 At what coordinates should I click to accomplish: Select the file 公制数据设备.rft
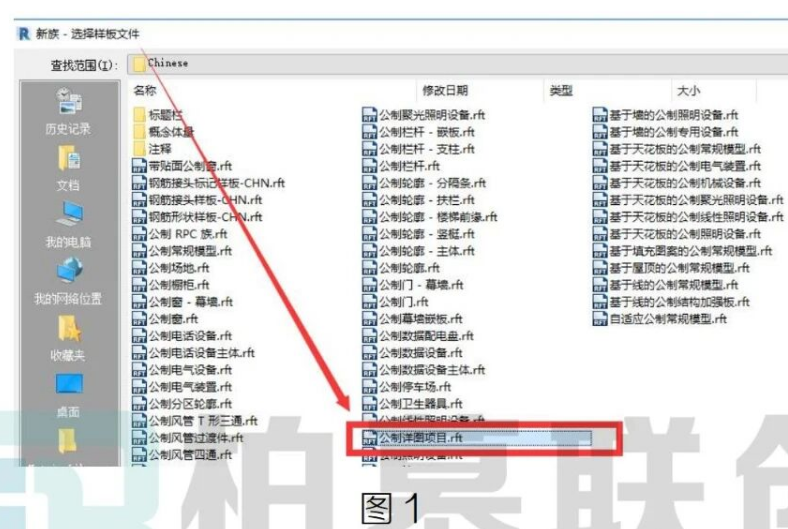point(413,353)
